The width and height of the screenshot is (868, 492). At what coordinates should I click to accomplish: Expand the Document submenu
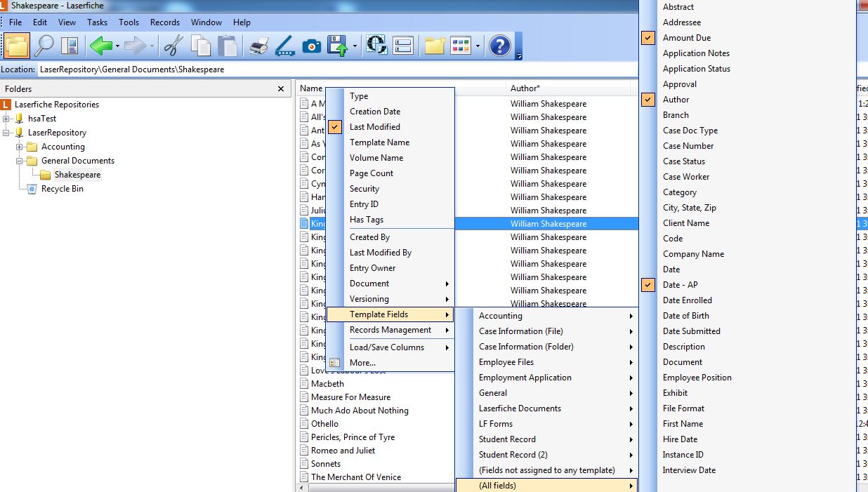pos(390,284)
